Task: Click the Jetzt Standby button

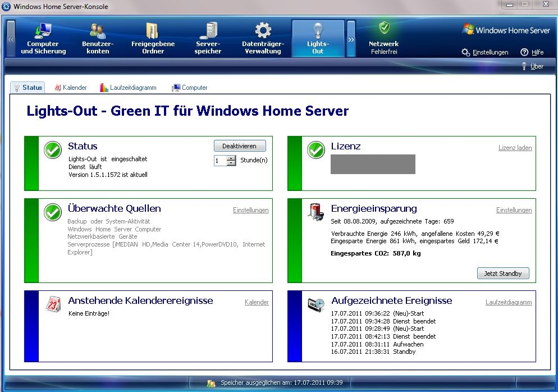Action: (x=503, y=274)
